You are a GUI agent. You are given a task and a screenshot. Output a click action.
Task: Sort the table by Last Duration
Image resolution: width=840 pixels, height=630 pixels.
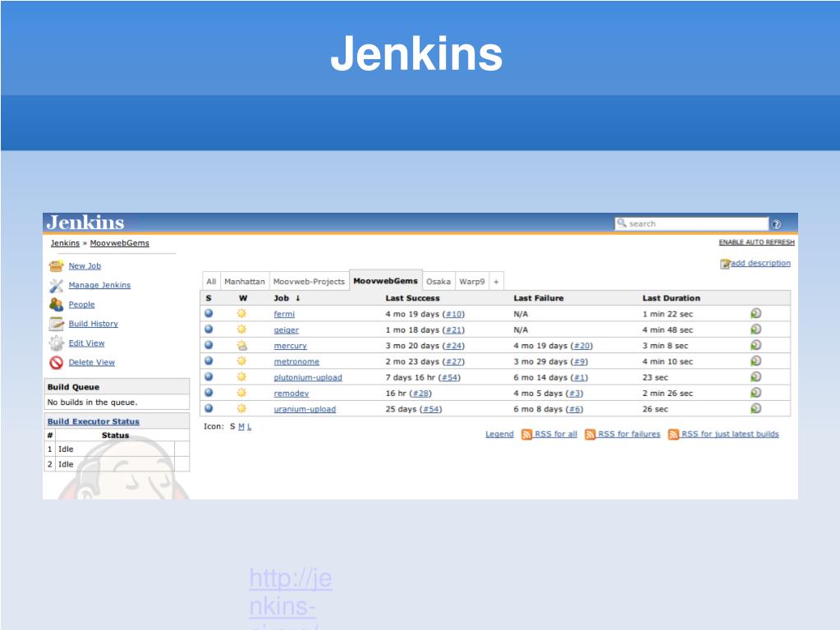pyautogui.click(x=671, y=298)
